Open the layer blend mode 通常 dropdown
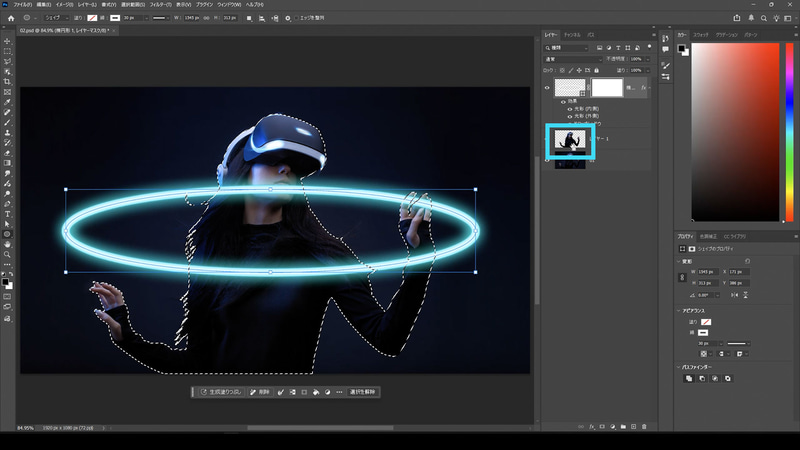The width and height of the screenshot is (800, 450). 573,59
